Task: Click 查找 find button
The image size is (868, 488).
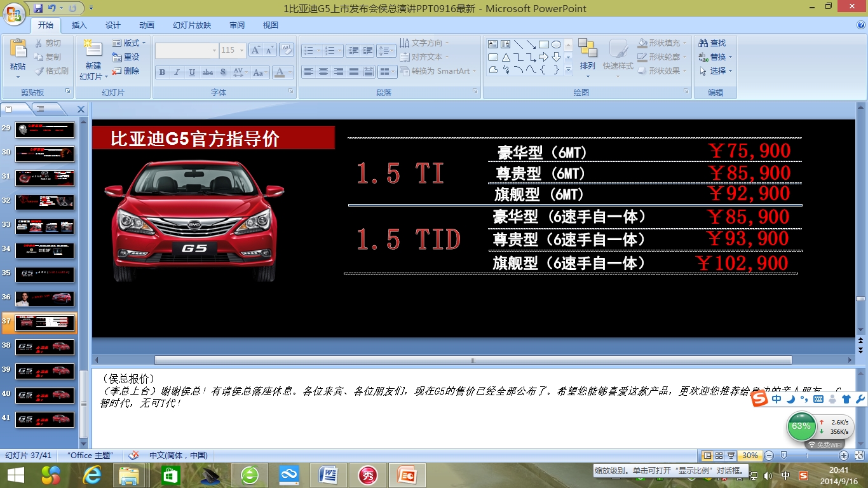Action: tap(712, 43)
